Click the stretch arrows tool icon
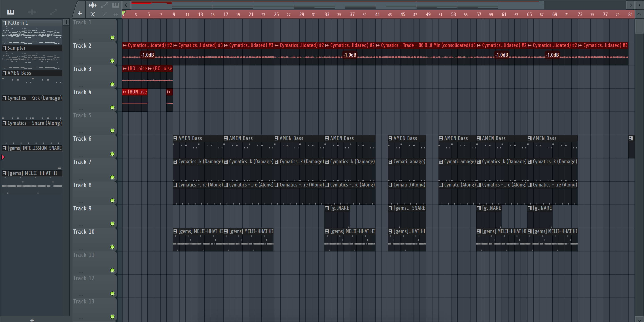The height and width of the screenshot is (322, 644). click(x=116, y=14)
